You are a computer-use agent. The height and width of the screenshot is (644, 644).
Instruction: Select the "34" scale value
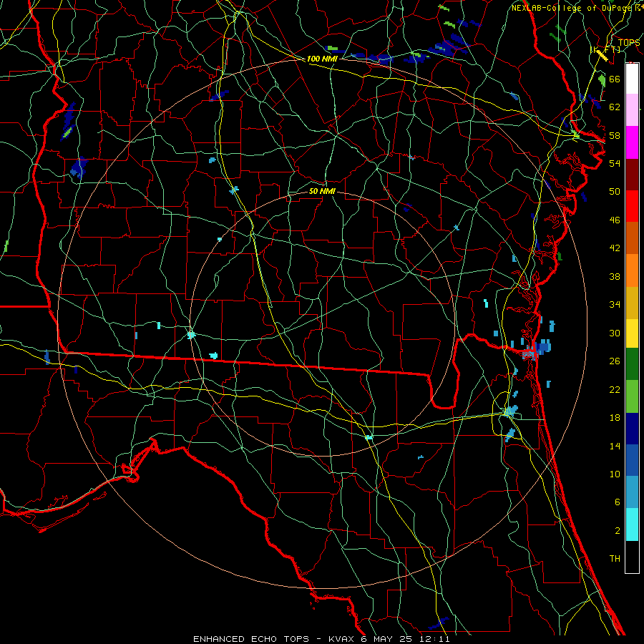(x=615, y=305)
